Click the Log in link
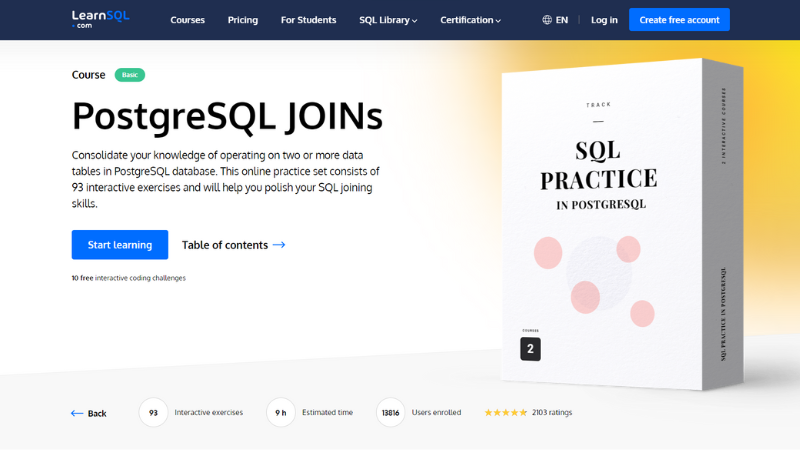This screenshot has height=450, width=800. 604,20
